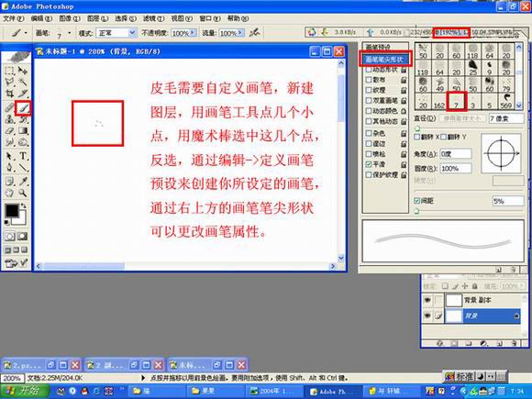Choose the 569 brush tip thumbnail
Image resolution: width=532 pixels, height=399 pixels.
pos(506,102)
